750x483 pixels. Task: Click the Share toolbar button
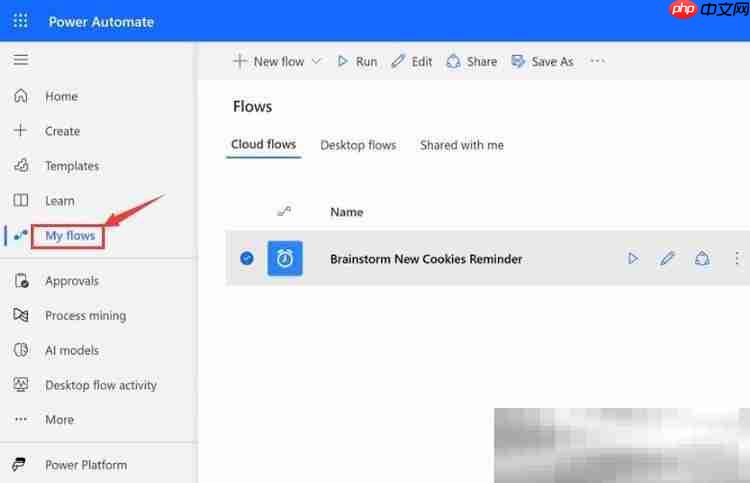[x=472, y=62]
